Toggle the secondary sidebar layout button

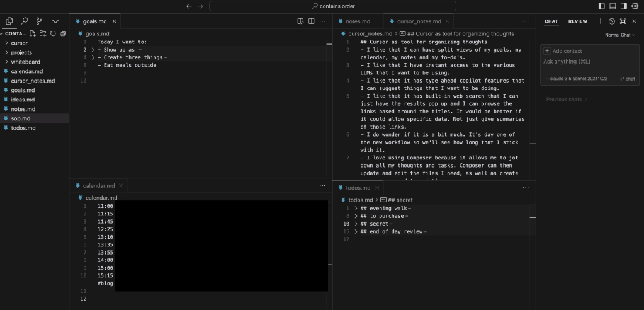(623, 6)
